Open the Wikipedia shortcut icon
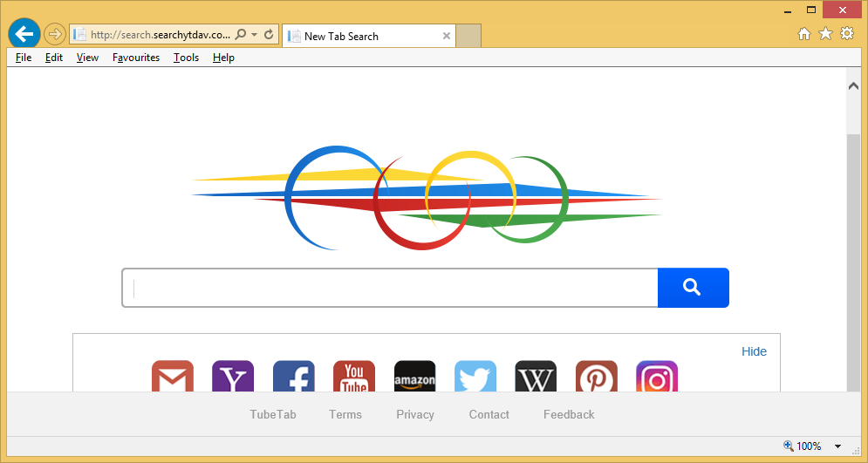The height and width of the screenshot is (463, 868). coord(536,377)
